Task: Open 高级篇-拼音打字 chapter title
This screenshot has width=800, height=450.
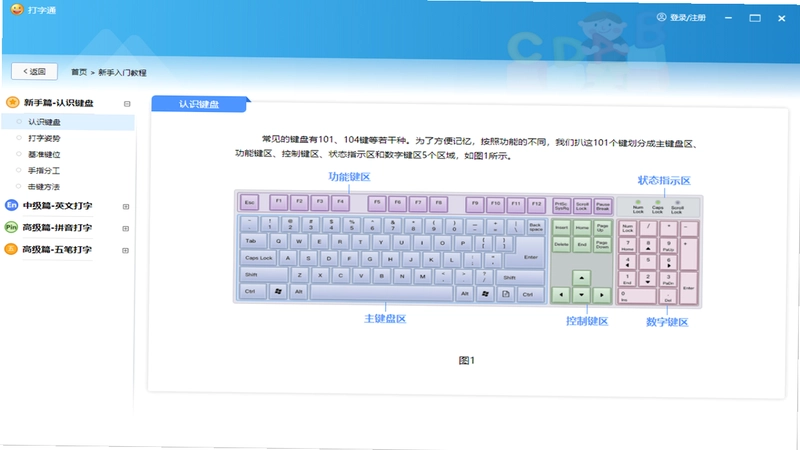Action: tap(57, 228)
